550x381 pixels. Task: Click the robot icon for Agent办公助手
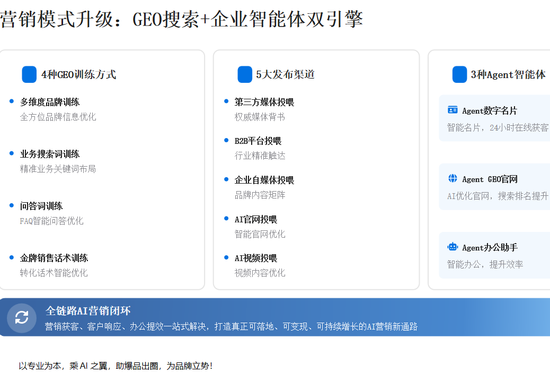point(452,247)
